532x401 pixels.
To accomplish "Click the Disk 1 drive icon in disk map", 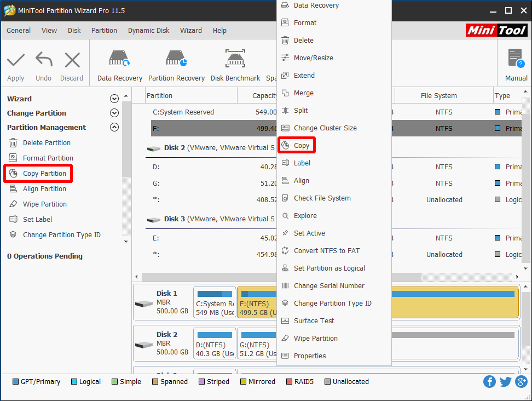I will coord(144,303).
